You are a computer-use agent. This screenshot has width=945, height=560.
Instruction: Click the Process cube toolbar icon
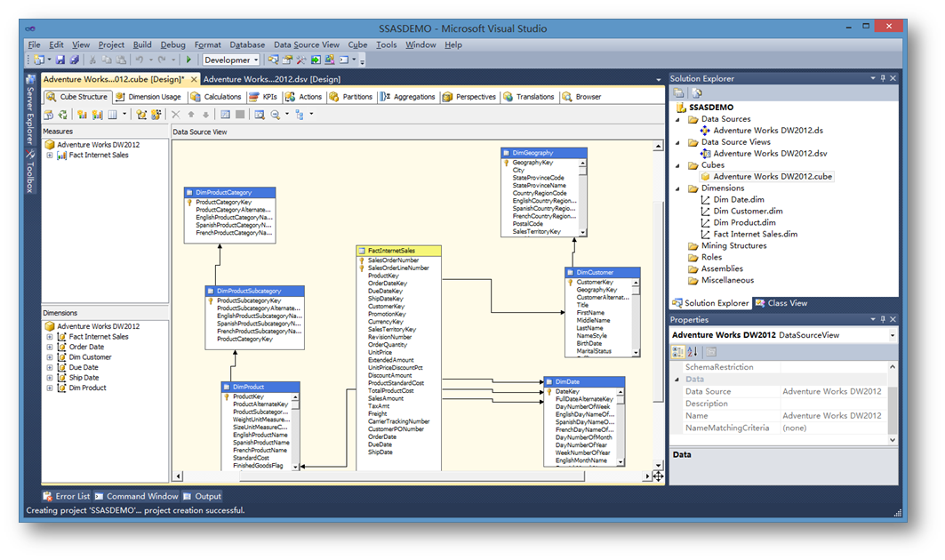click(x=48, y=115)
